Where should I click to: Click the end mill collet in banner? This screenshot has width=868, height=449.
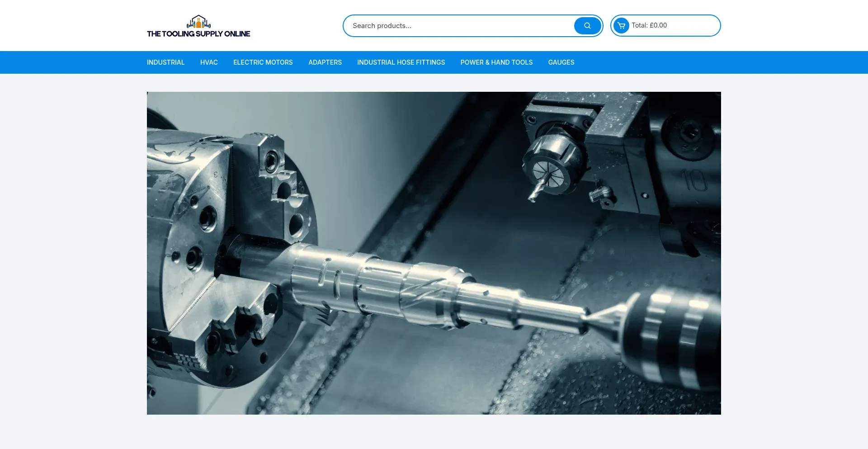click(x=549, y=172)
